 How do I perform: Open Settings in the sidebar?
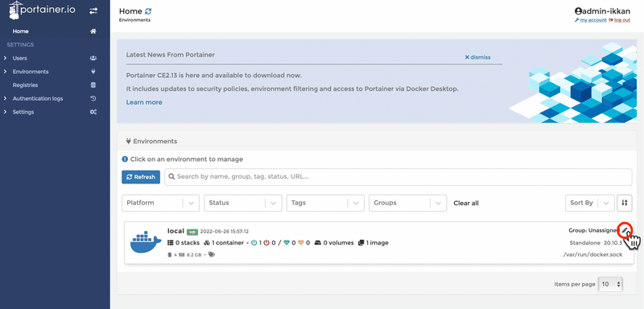click(x=23, y=112)
